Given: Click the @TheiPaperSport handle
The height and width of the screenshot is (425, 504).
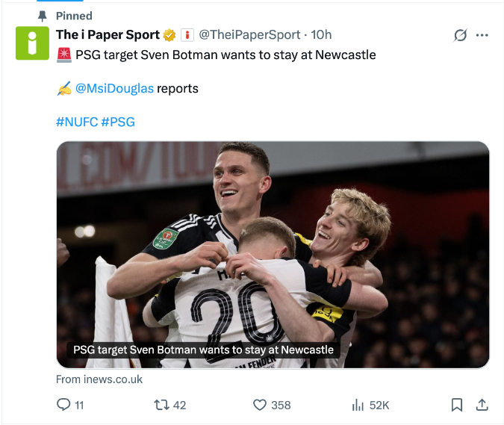Looking at the screenshot, I should [249, 35].
